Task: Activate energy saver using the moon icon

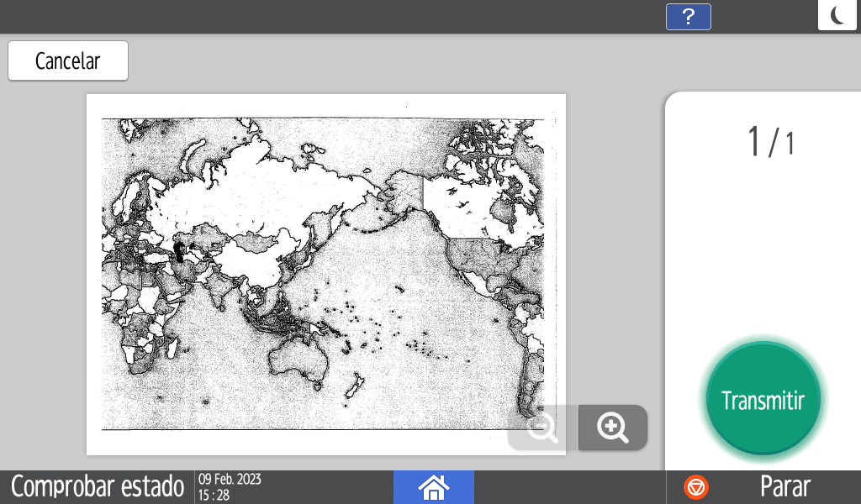Action: pyautogui.click(x=837, y=16)
